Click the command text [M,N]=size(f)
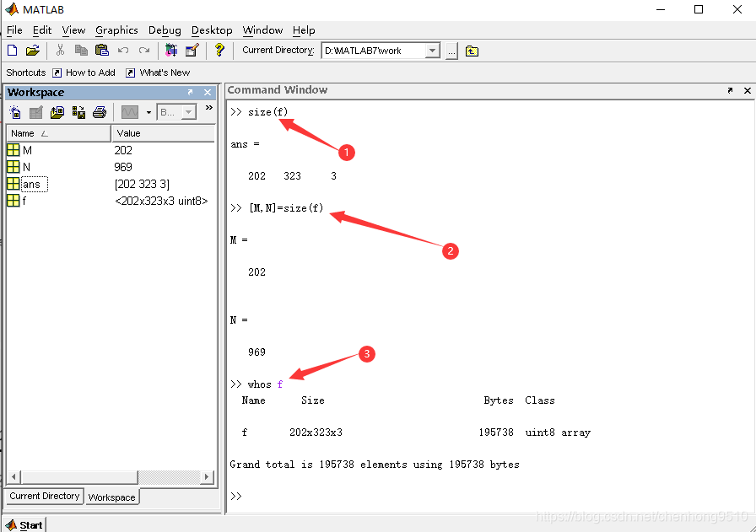This screenshot has height=532, width=756. (286, 208)
